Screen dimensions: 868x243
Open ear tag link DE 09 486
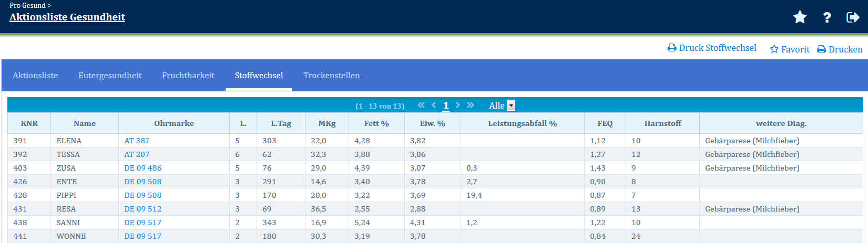coord(143,168)
